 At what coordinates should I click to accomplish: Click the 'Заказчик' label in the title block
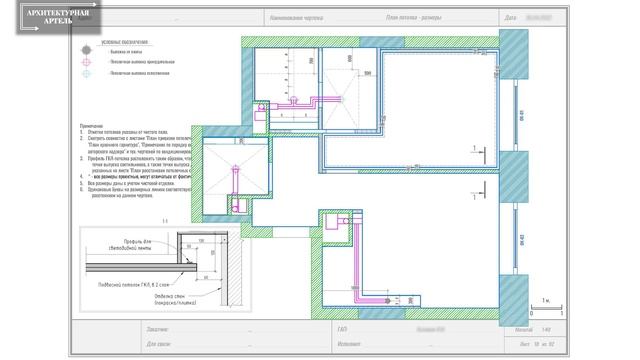(157, 329)
